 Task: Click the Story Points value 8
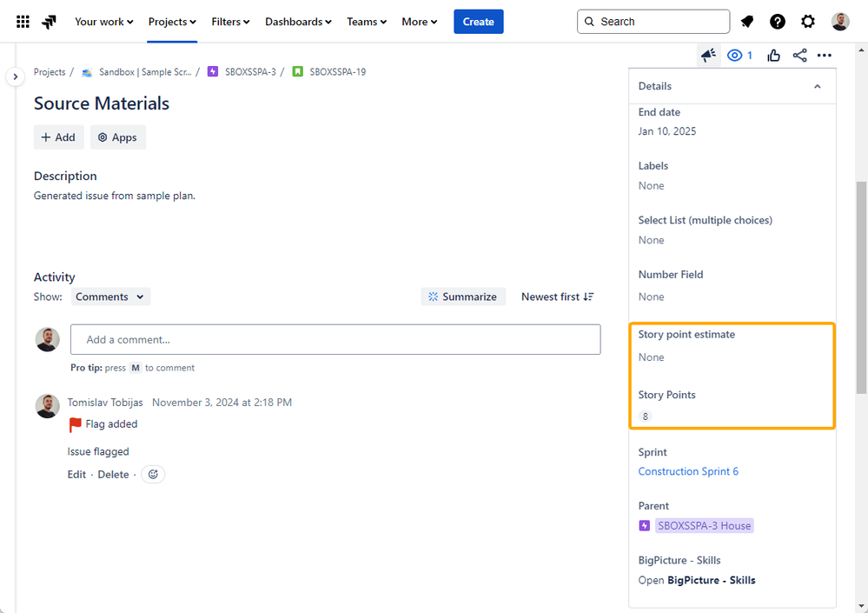tap(645, 416)
